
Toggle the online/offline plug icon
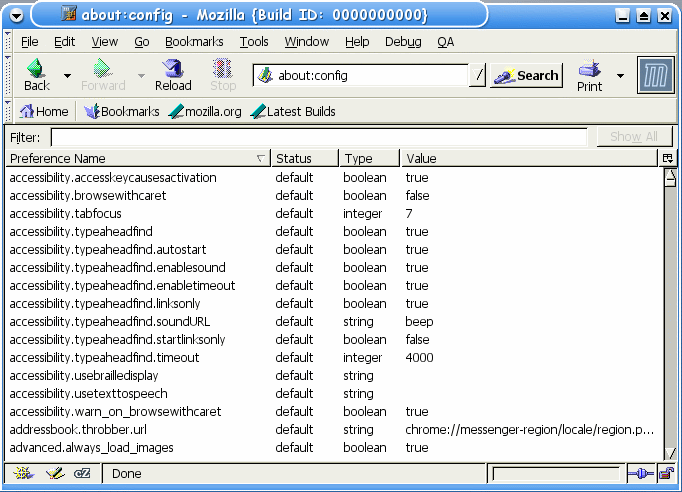click(641, 473)
